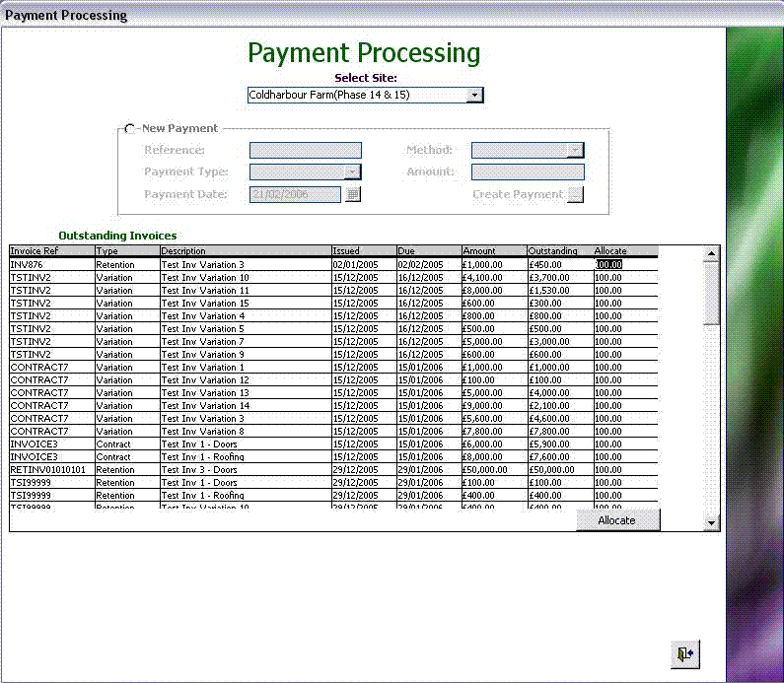Select Test Inv Variation 15 description
The width and height of the screenshot is (784, 683).
coord(205,304)
